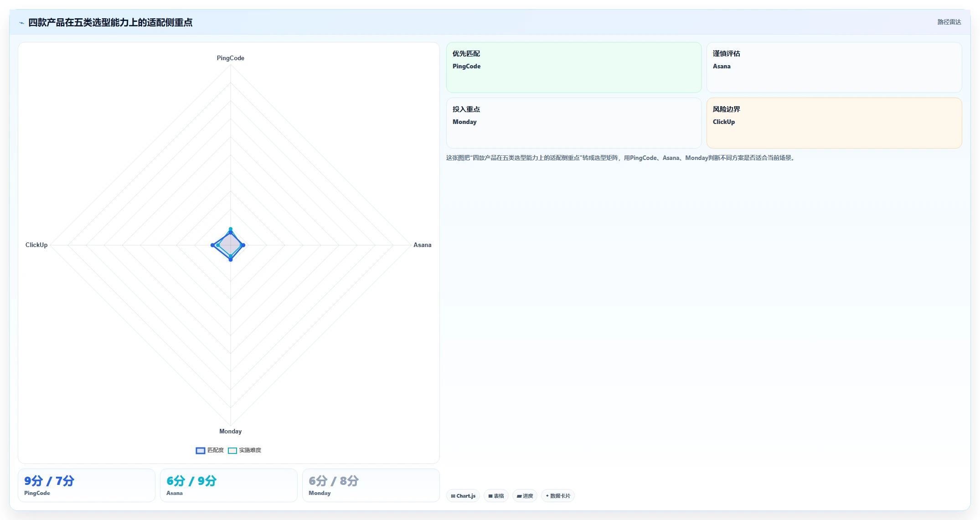
Task: Click the 实施难度 legend text
Action: coord(250,450)
